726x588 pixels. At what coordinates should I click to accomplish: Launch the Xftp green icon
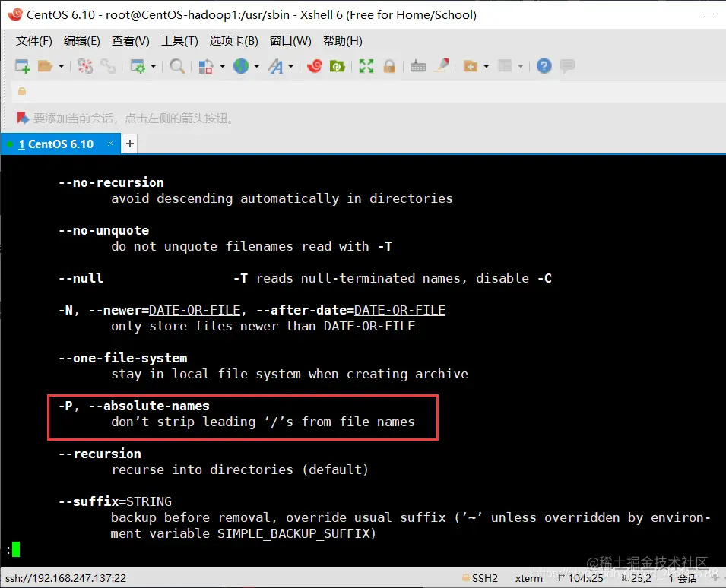click(x=337, y=66)
